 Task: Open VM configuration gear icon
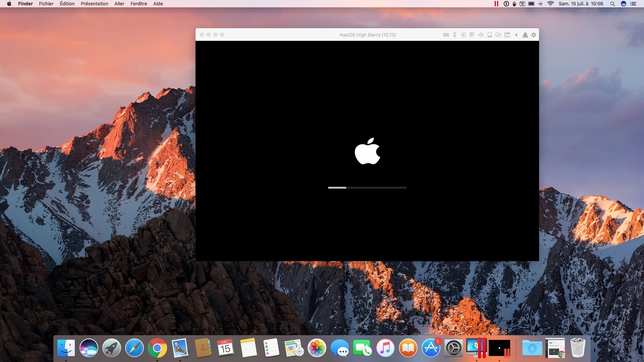534,35
